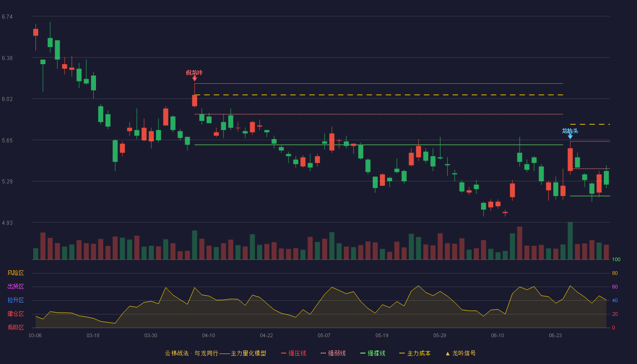Click the 03-06 date axis label
The height and width of the screenshot is (364, 637).
point(35,335)
